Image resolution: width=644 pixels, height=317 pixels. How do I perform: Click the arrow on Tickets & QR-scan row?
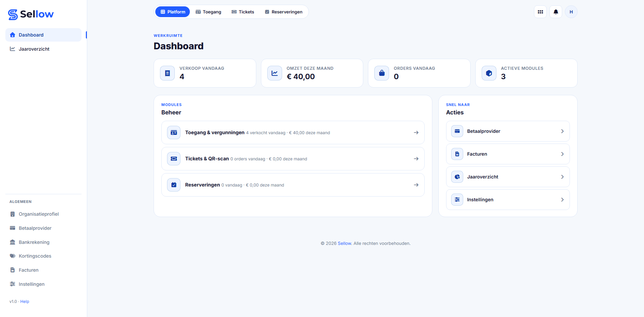[x=416, y=159]
